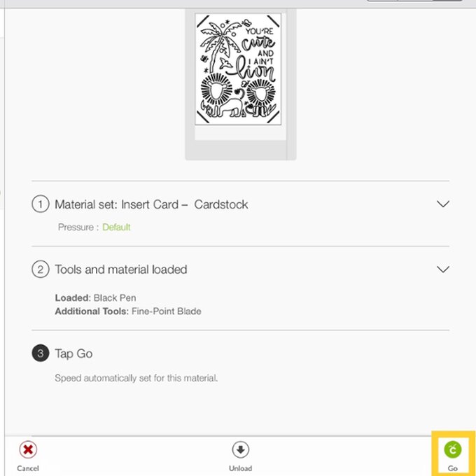Click the Cancel text label
476x476 pixels.
[27, 468]
